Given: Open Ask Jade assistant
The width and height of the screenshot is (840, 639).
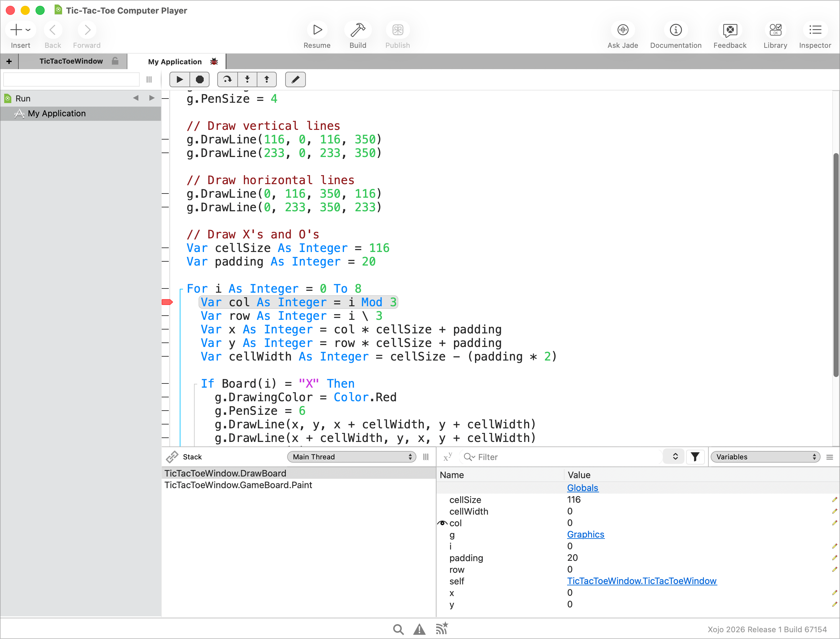Looking at the screenshot, I should click(x=622, y=30).
